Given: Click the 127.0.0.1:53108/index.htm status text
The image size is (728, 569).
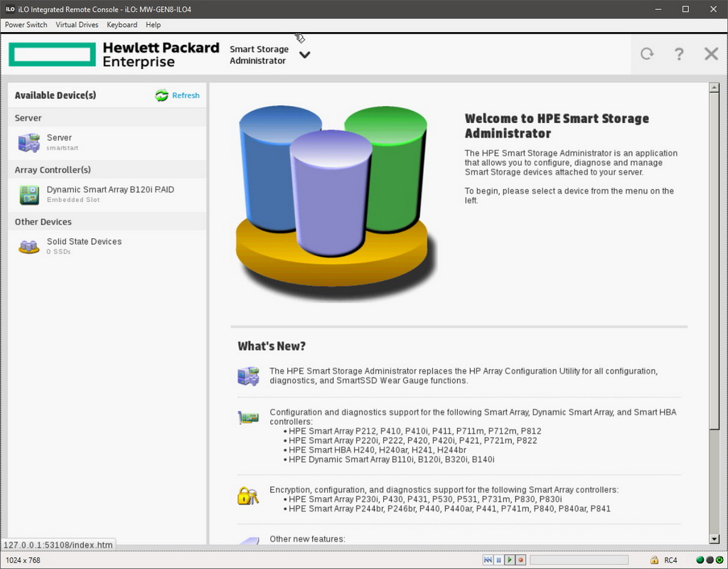Looking at the screenshot, I should 58,545.
